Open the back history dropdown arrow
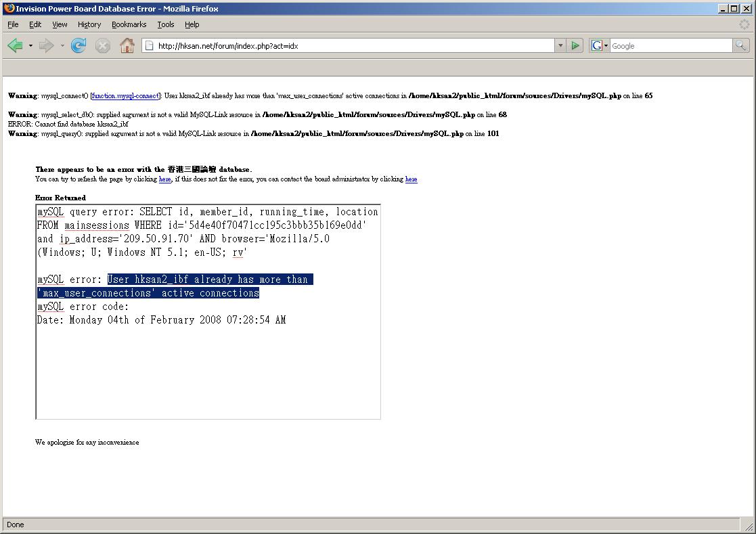Image resolution: width=756 pixels, height=534 pixels. pos(30,46)
